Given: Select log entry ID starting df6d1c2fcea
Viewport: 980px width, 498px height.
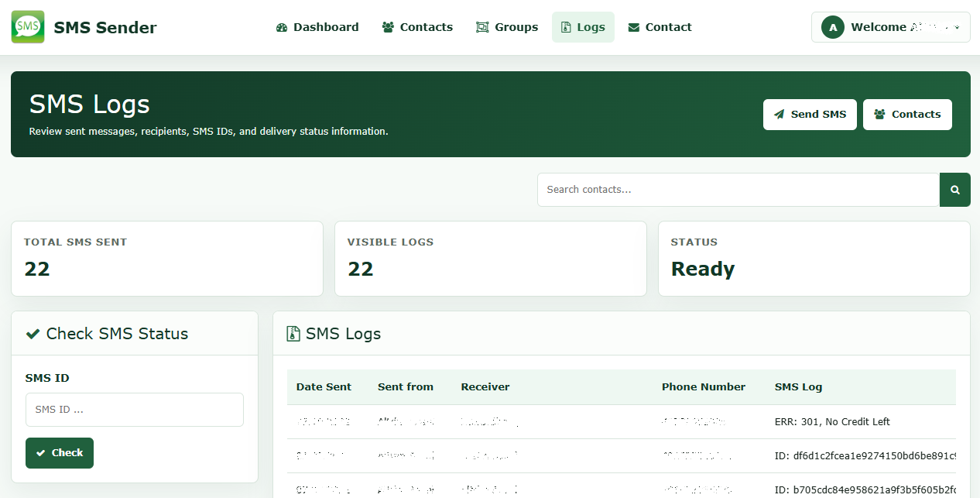Looking at the screenshot, I should [x=865, y=456].
